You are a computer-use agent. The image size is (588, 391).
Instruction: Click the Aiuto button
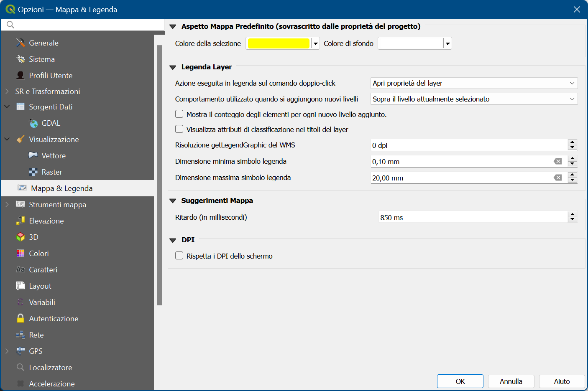pyautogui.click(x=562, y=381)
